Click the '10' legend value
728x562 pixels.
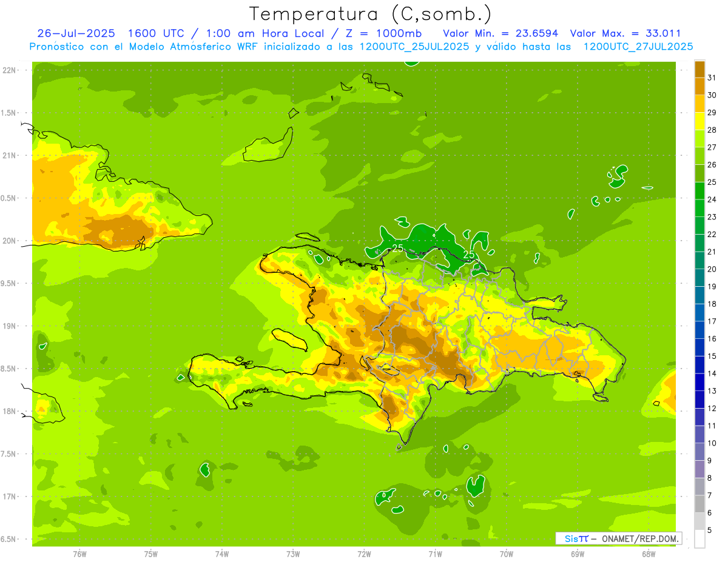click(712, 443)
